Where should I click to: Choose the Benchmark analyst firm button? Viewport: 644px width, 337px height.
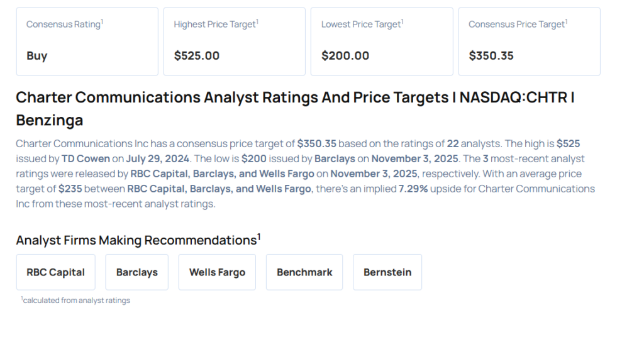pyautogui.click(x=304, y=272)
